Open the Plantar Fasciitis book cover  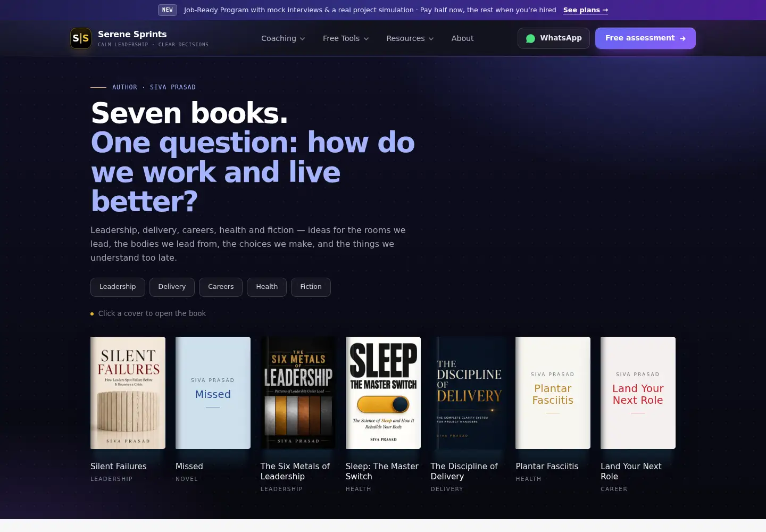[x=553, y=393]
